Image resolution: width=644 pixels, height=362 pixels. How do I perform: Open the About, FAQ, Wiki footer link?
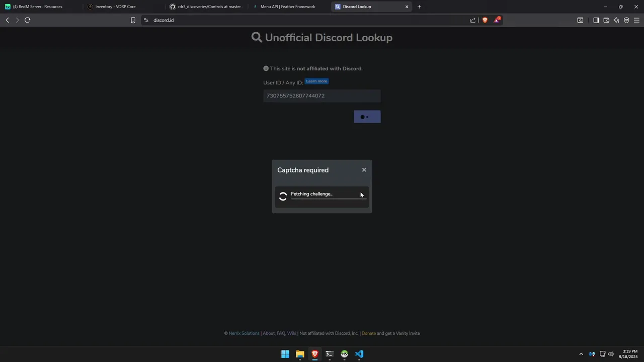(x=280, y=333)
